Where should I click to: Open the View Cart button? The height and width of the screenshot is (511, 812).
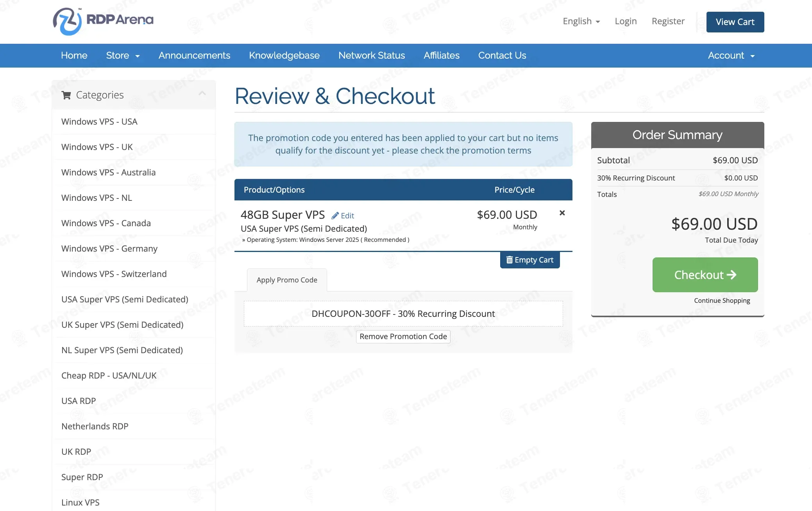[x=735, y=22]
